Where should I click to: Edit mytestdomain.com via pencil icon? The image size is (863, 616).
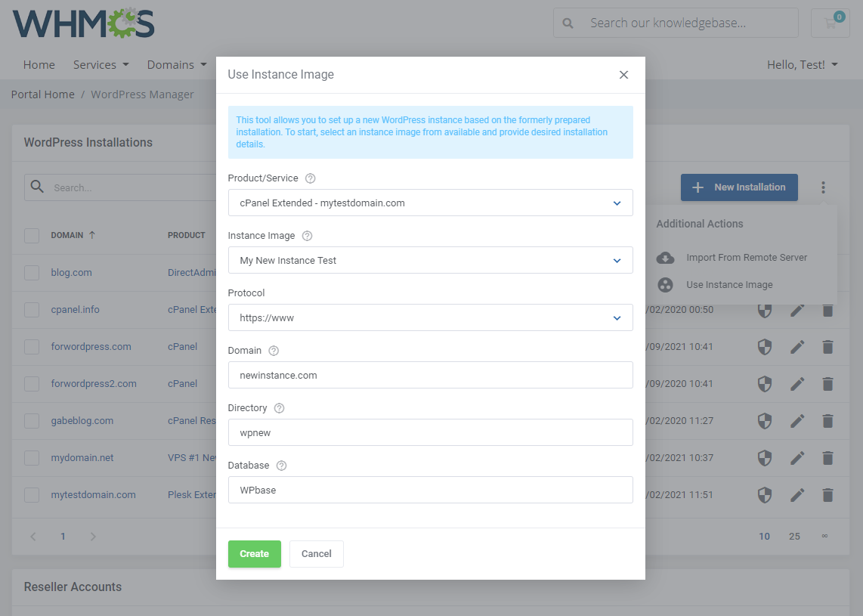pos(797,495)
